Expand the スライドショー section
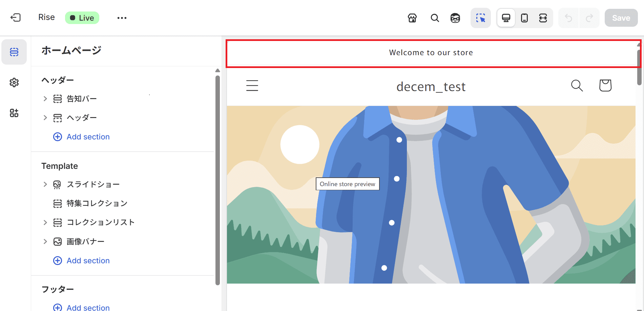644x311 pixels. coord(45,184)
